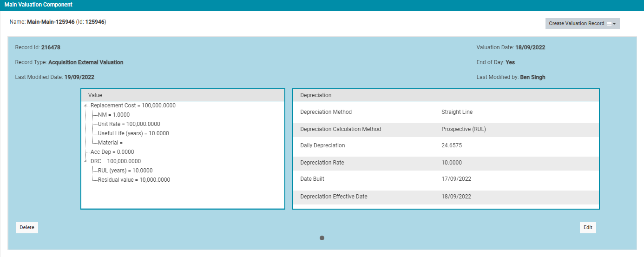Collapse the Replacement Cost tree node arrow
This screenshot has height=257, width=644.
click(85, 106)
